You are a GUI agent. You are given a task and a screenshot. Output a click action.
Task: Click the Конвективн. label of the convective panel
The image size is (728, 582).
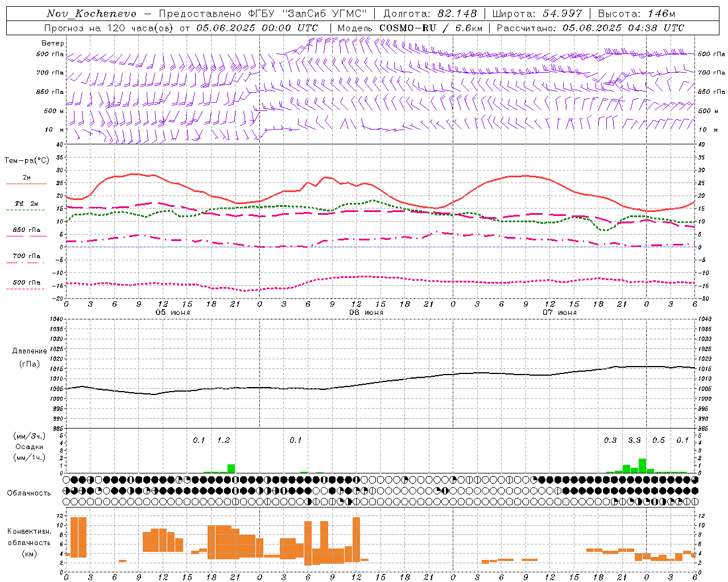(30, 531)
